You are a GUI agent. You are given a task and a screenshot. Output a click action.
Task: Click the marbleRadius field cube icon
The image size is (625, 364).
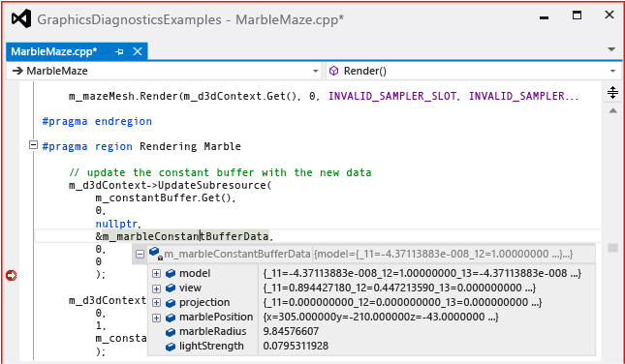(171, 332)
